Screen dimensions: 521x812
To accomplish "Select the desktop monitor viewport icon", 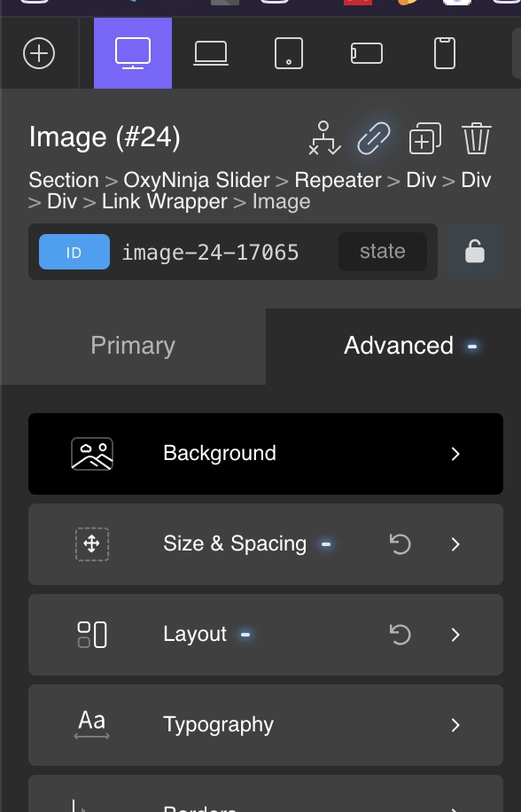I will [133, 53].
